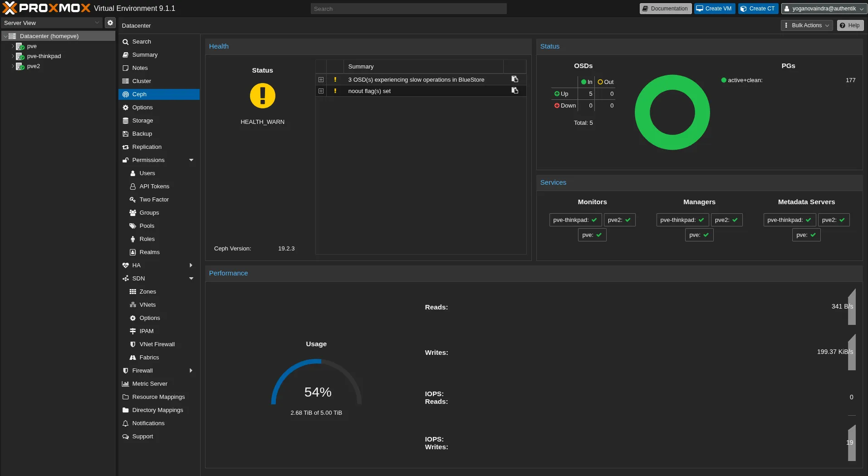Click the Support chat icon

point(126,437)
